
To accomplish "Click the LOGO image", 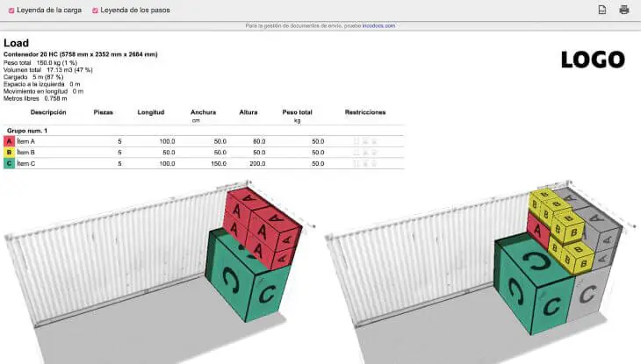I will coord(593,60).
